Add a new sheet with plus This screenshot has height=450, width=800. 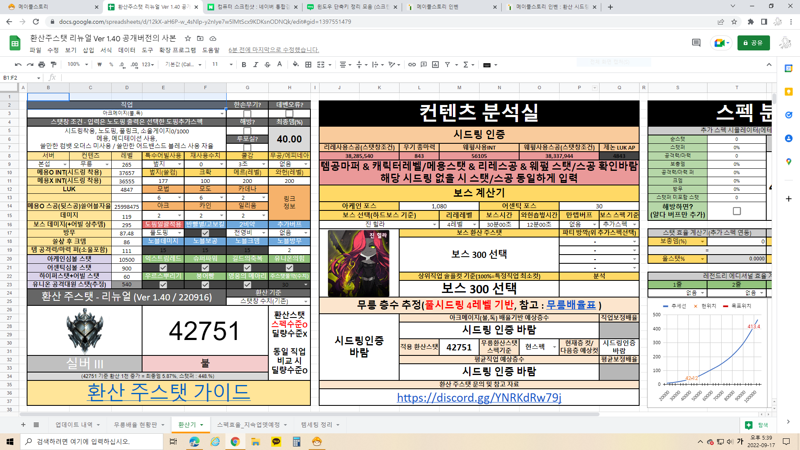(x=23, y=424)
